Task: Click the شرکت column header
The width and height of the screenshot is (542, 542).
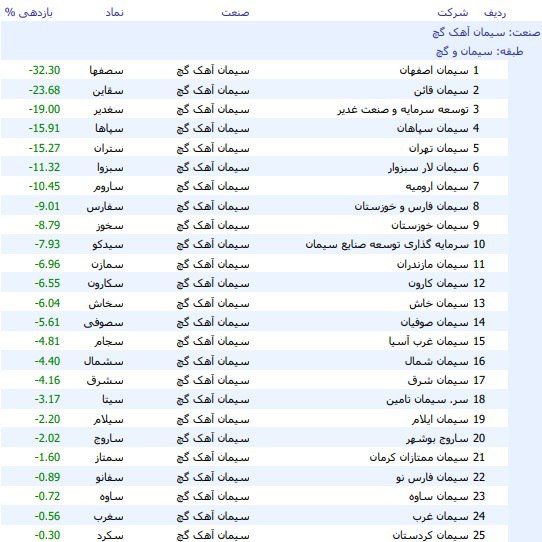Action: 453,13
